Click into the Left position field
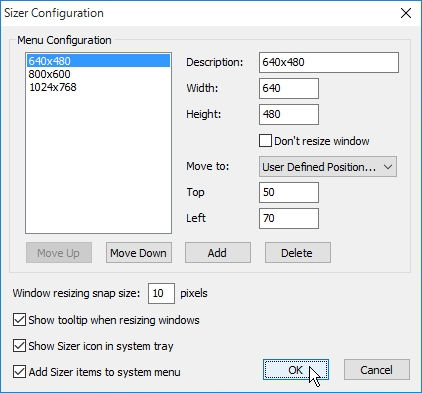This screenshot has width=422, height=393. pyautogui.click(x=289, y=218)
